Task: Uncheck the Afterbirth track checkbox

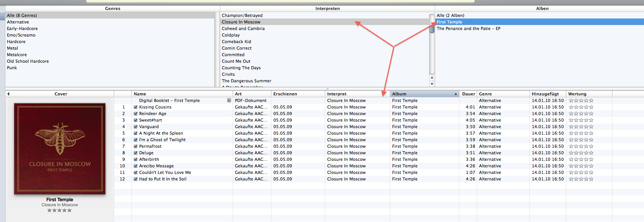Action: click(136, 159)
